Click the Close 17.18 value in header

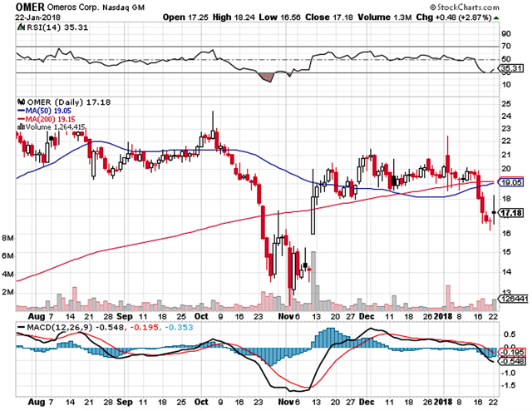tap(329, 17)
